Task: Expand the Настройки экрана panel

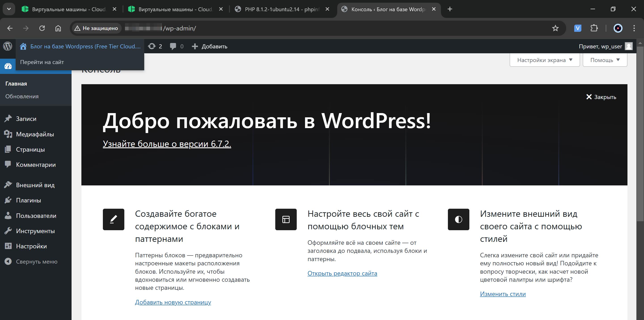Action: tap(544, 60)
